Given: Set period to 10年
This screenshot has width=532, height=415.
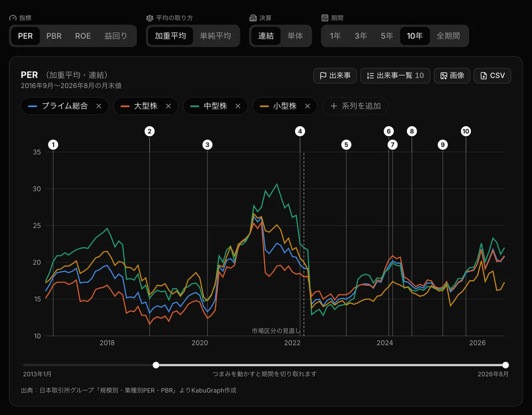Looking at the screenshot, I should [415, 36].
